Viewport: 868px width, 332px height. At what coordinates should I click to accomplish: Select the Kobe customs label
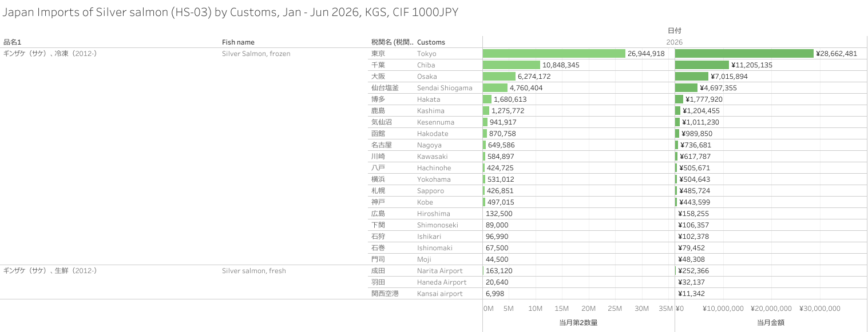point(425,202)
